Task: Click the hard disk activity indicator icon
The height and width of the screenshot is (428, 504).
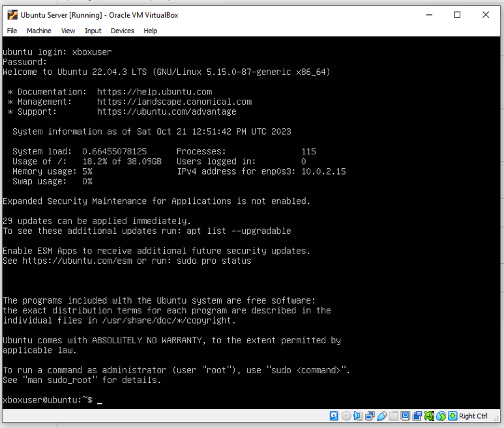Action: pyautogui.click(x=334, y=416)
